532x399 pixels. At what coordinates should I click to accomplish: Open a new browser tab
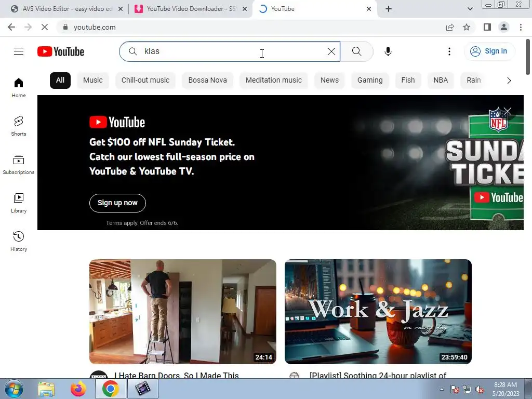tap(389, 9)
